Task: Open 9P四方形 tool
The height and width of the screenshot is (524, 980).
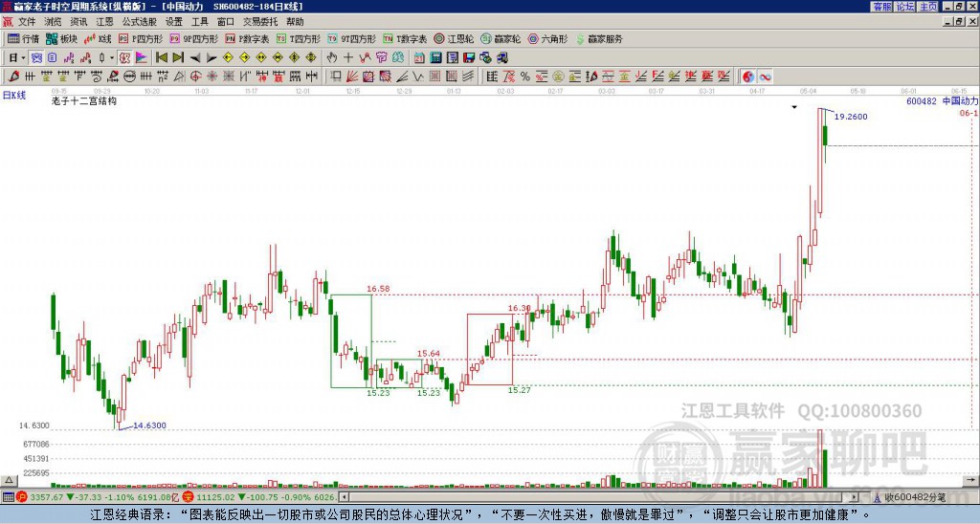Action: 193,38
